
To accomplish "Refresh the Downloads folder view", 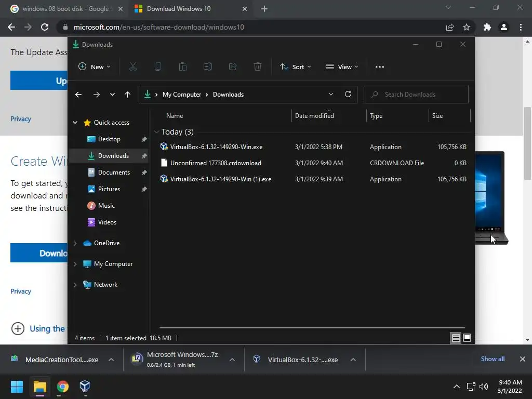I will click(x=348, y=95).
